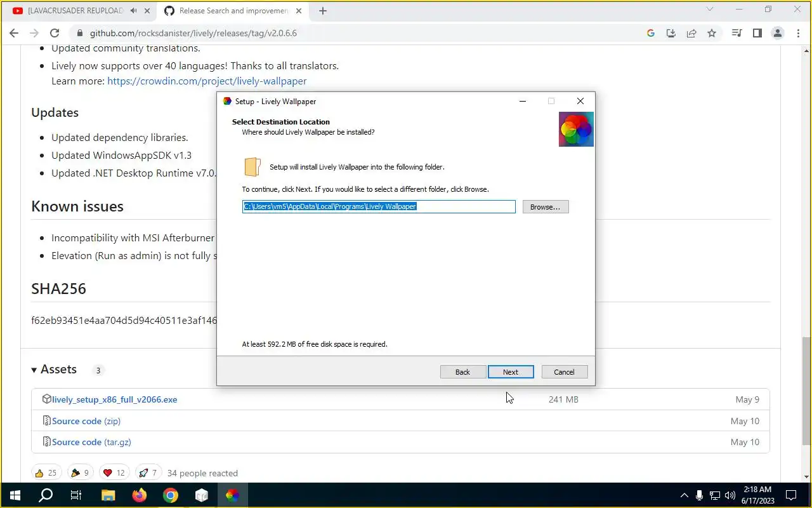
Task: Open Browse... to choose a different folder
Action: tap(546, 207)
